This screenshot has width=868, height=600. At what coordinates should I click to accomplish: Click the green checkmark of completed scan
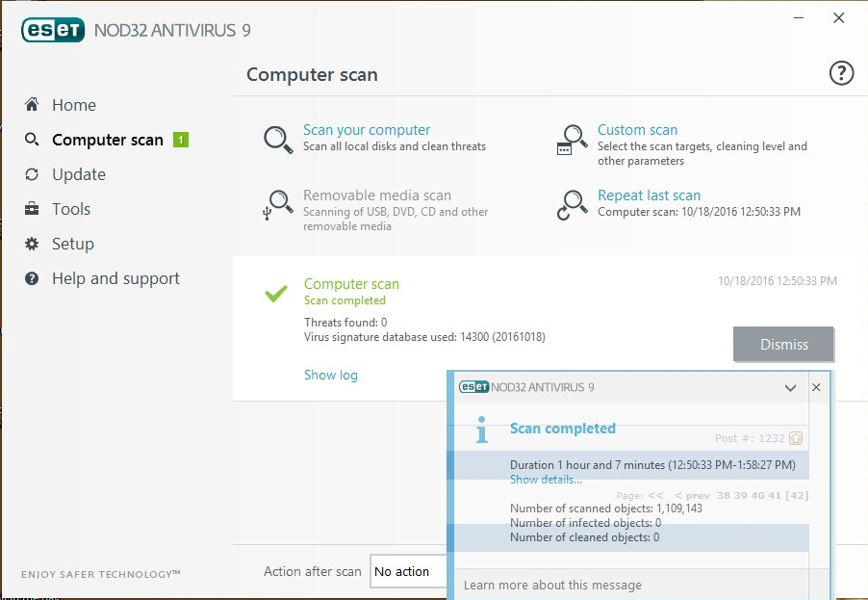(275, 293)
